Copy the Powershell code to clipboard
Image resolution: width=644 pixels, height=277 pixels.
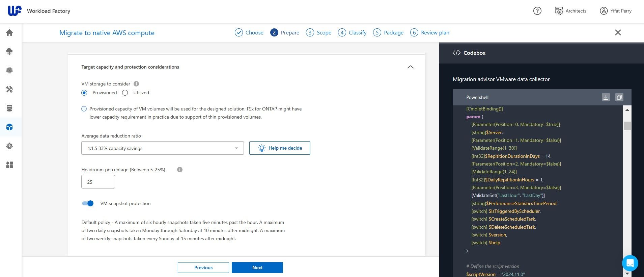tap(619, 97)
